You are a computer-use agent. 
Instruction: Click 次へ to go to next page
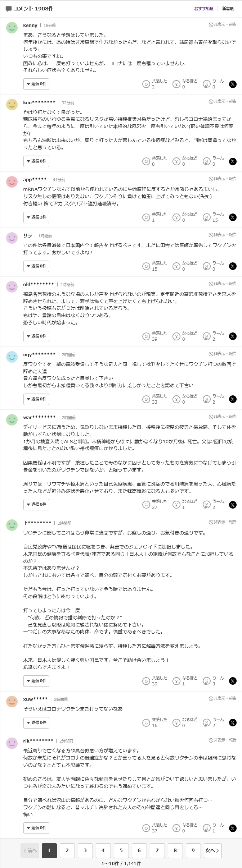[212, 850]
